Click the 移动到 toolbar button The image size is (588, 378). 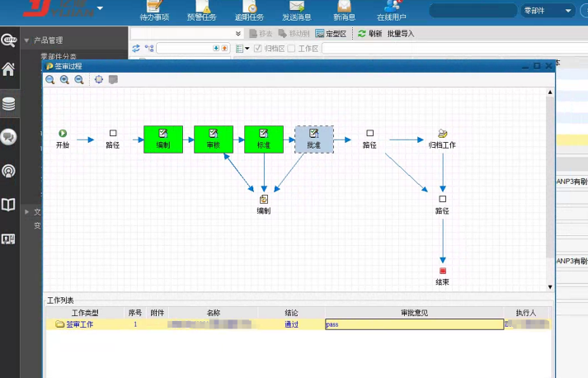click(x=294, y=33)
